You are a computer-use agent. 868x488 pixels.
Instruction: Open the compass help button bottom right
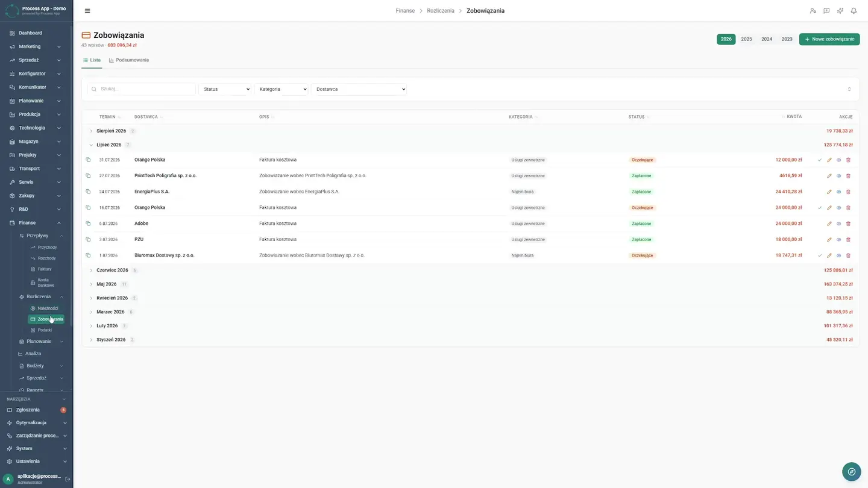pyautogui.click(x=851, y=472)
